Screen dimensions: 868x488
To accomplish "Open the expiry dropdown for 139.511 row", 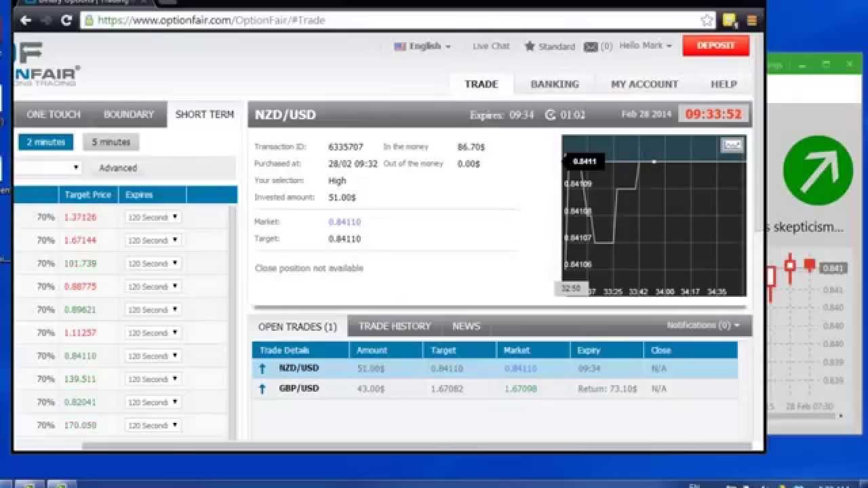I will pos(153,380).
